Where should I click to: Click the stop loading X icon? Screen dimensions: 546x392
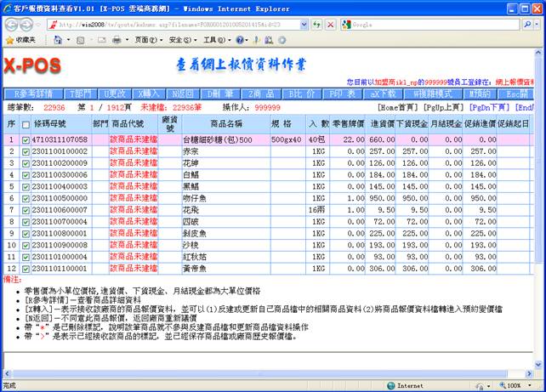click(x=331, y=26)
